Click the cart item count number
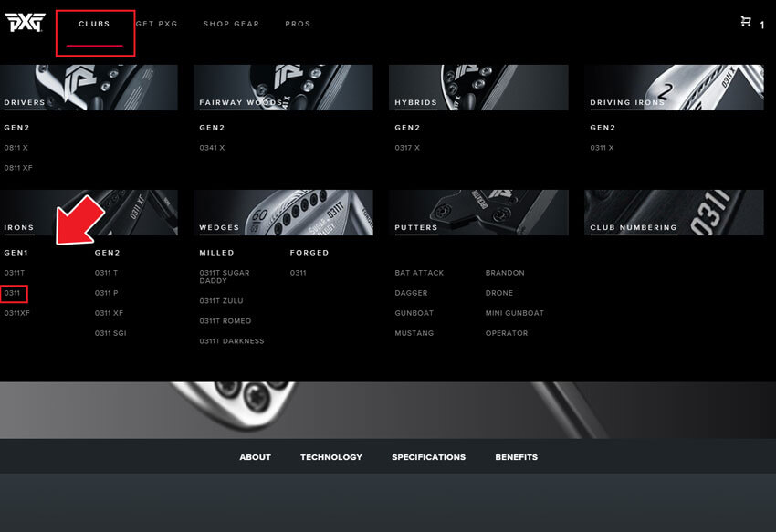The width and height of the screenshot is (776, 532). 762,25
